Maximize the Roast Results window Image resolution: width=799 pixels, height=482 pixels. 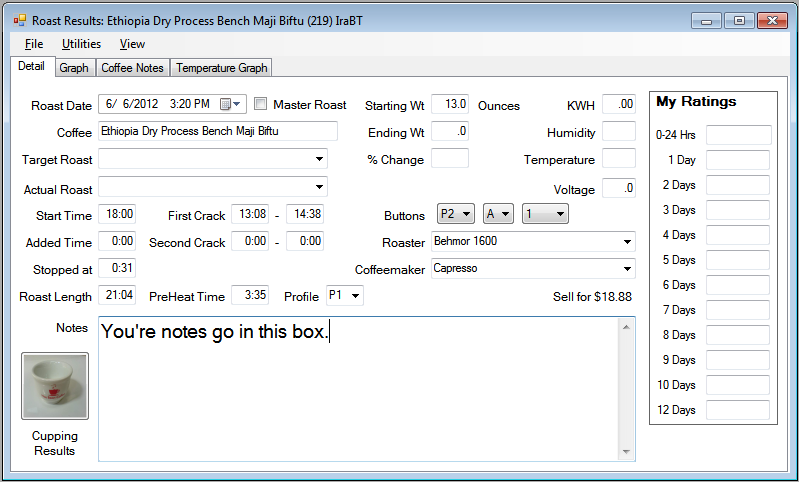[739, 20]
